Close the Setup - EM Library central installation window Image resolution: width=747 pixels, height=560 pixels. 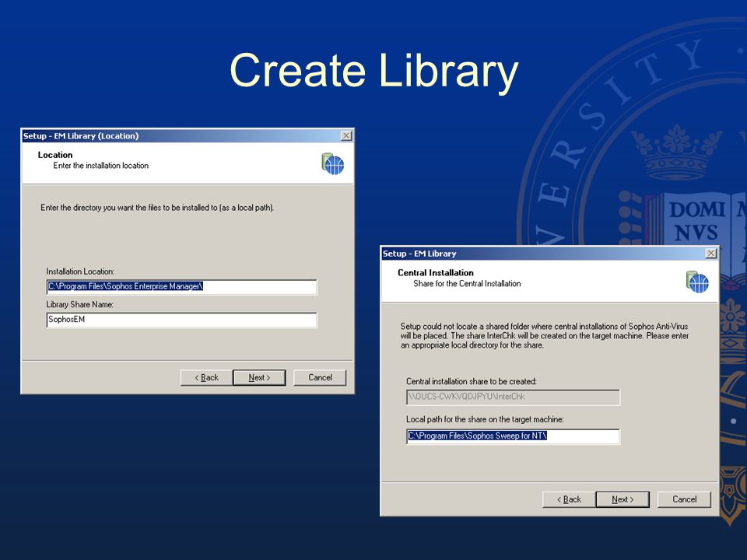(x=711, y=254)
